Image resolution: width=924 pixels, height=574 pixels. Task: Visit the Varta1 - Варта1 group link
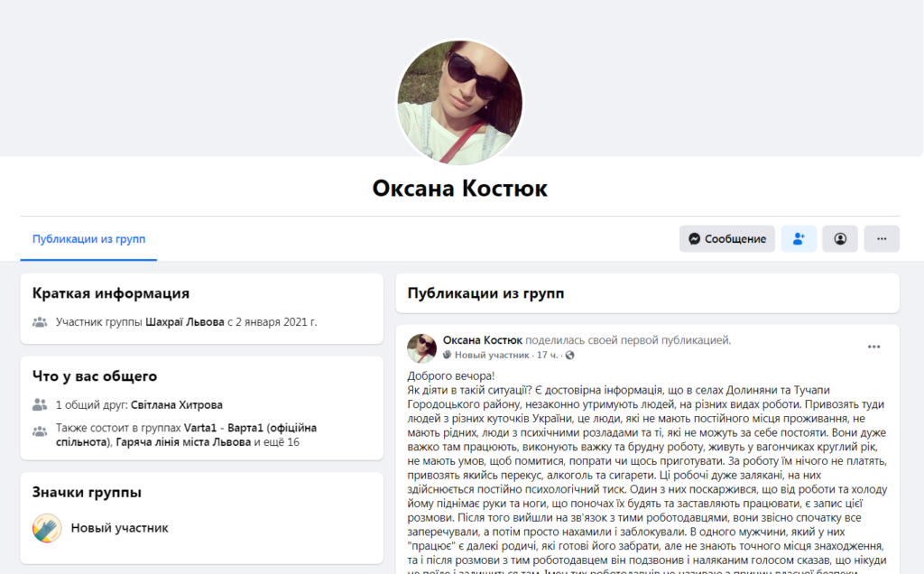219,428
